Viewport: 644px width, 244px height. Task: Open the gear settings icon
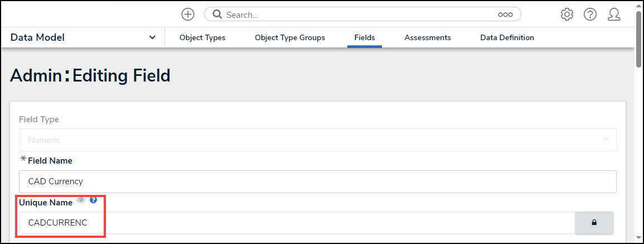click(567, 15)
